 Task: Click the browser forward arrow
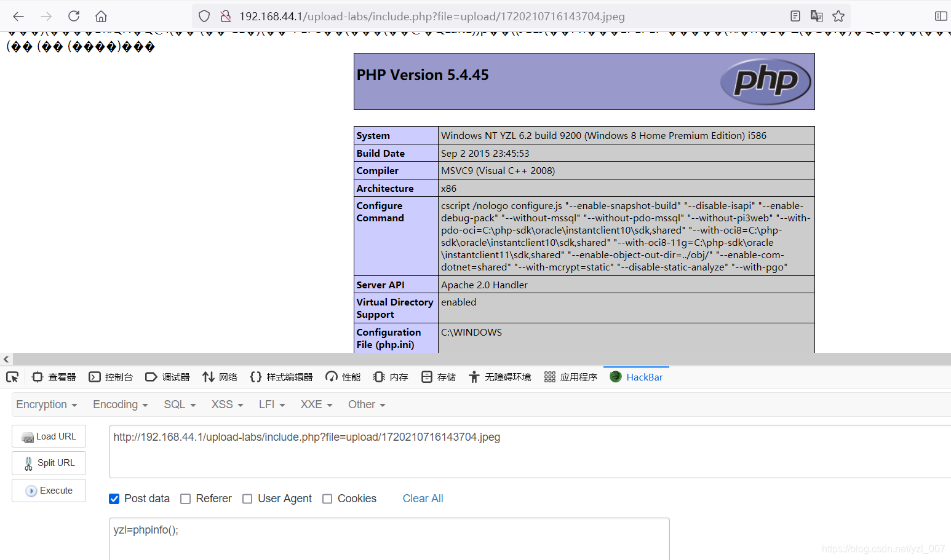[46, 17]
